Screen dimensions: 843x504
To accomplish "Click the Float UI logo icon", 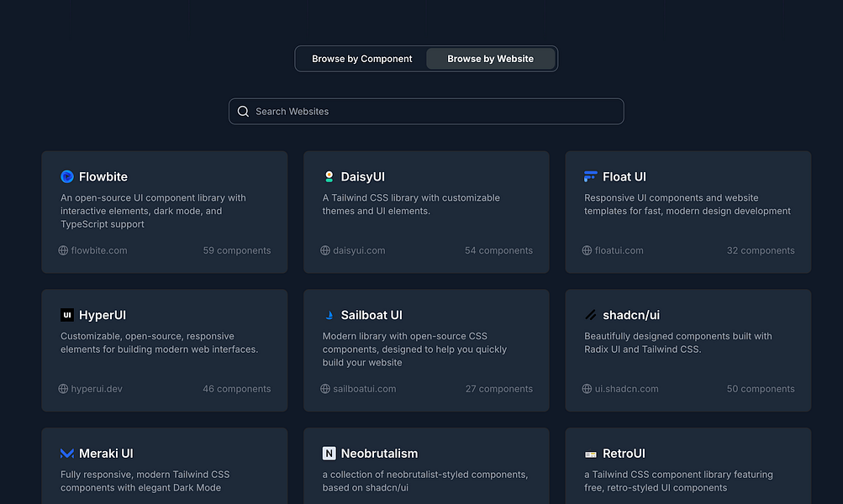I will click(x=590, y=176).
